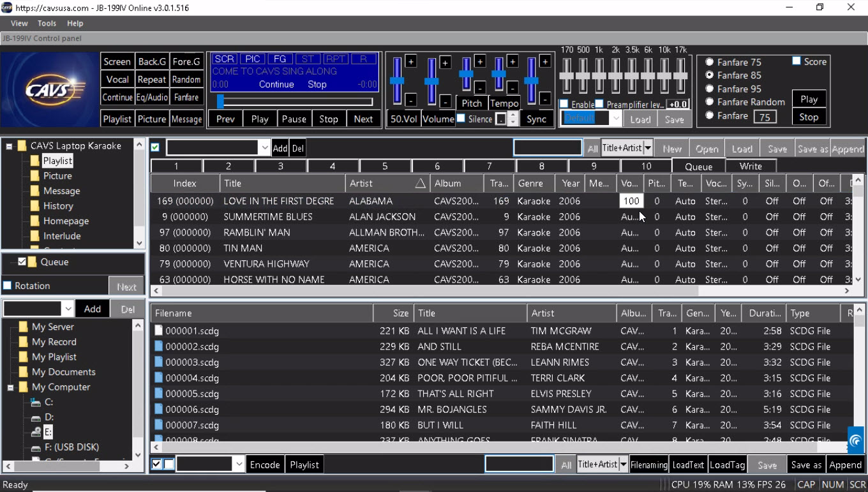Select the E: disc drive icon
This screenshot has width=868, height=492.
pyautogui.click(x=36, y=432)
